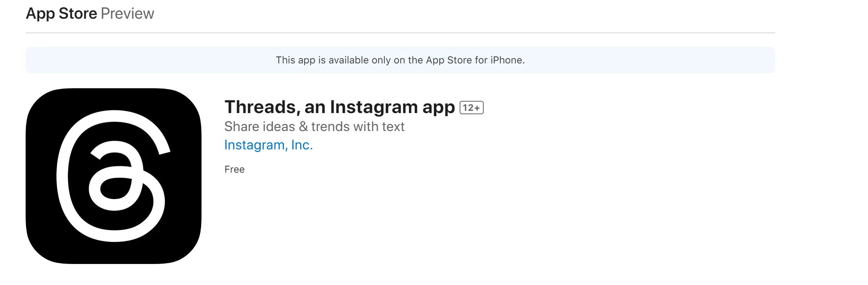Image resolution: width=868 pixels, height=285 pixels.
Task: Click the 12+ age rating badge
Action: (471, 108)
